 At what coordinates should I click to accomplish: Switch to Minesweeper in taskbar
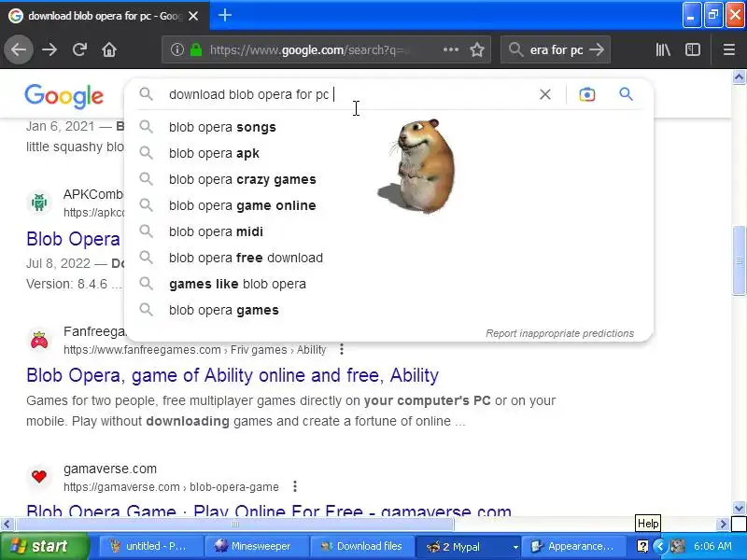[256, 546]
